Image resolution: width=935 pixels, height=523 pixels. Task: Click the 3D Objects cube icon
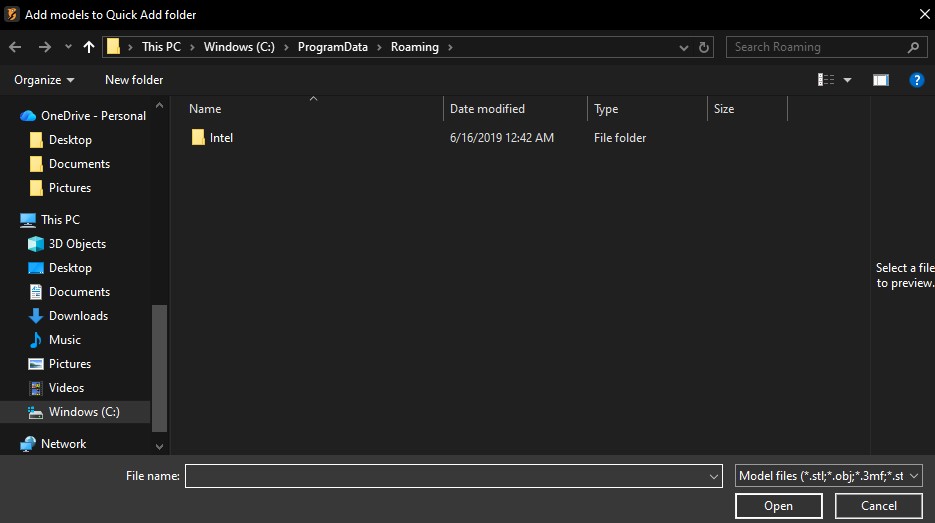[x=36, y=243]
